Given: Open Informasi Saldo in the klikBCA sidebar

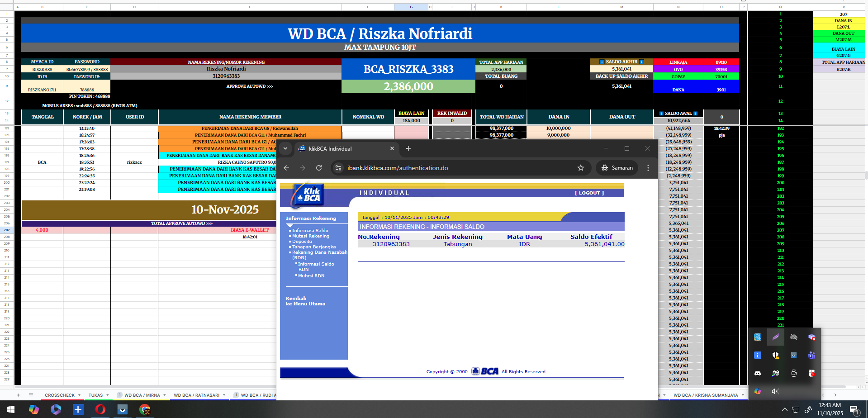Looking at the screenshot, I should pos(310,231).
